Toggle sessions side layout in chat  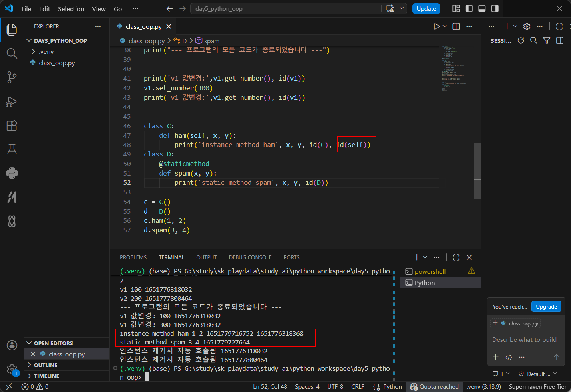tap(560, 40)
